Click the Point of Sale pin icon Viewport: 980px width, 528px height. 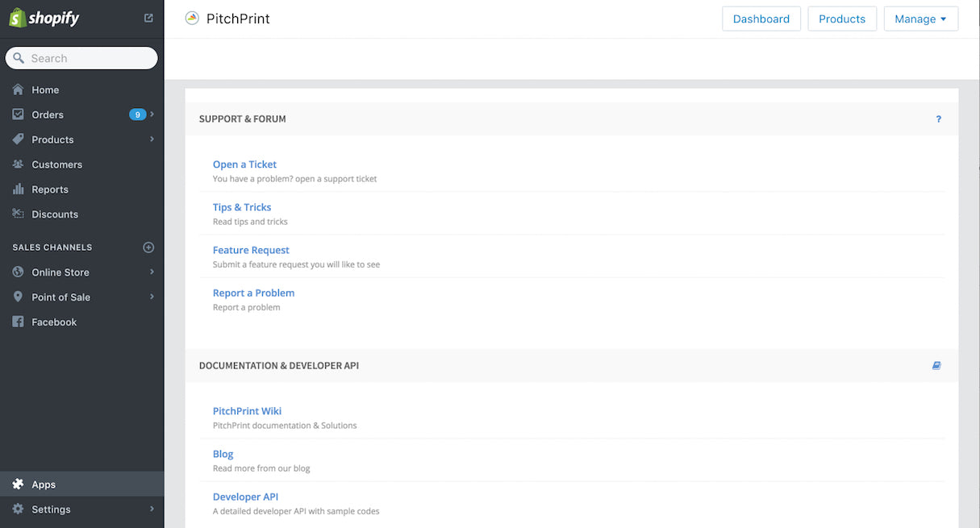[x=18, y=297]
